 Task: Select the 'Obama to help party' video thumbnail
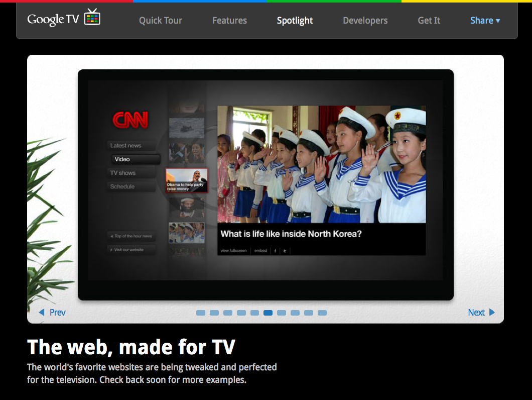pyautogui.click(x=187, y=181)
